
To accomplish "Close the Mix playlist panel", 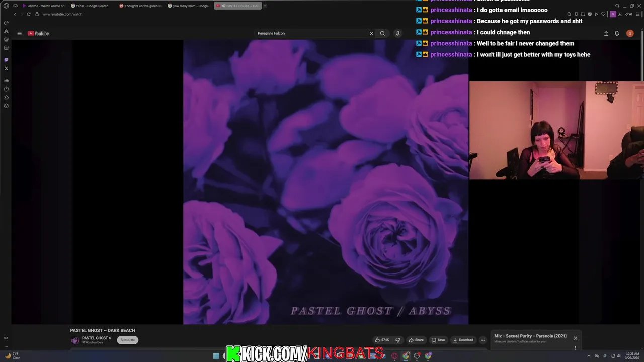I will click(x=575, y=338).
